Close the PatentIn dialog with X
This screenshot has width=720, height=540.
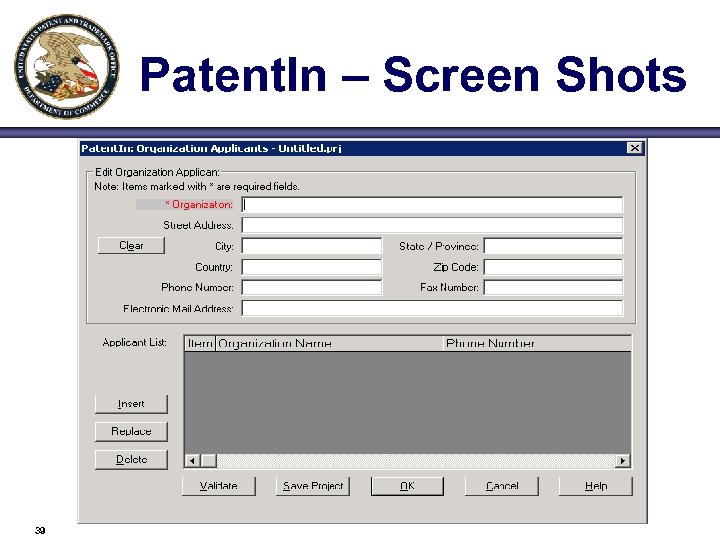(635, 148)
